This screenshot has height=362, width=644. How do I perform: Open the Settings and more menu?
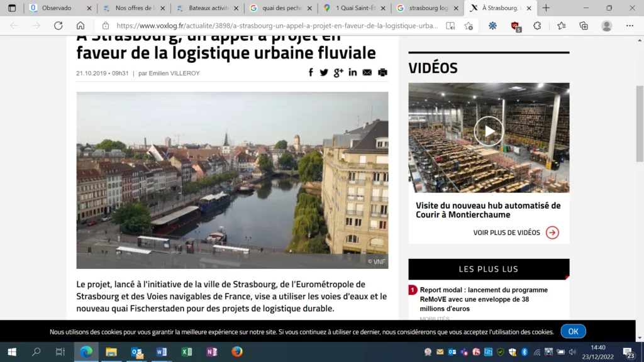pos(630,26)
